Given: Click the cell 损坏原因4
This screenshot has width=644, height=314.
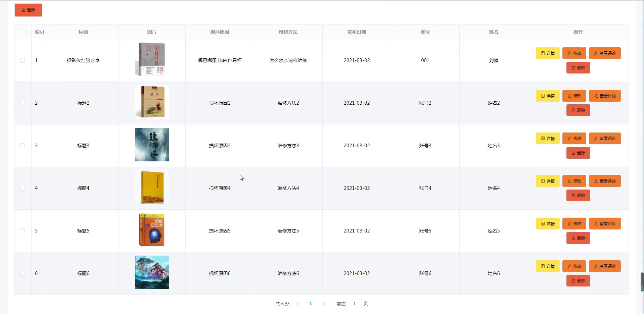Looking at the screenshot, I should point(220,188).
